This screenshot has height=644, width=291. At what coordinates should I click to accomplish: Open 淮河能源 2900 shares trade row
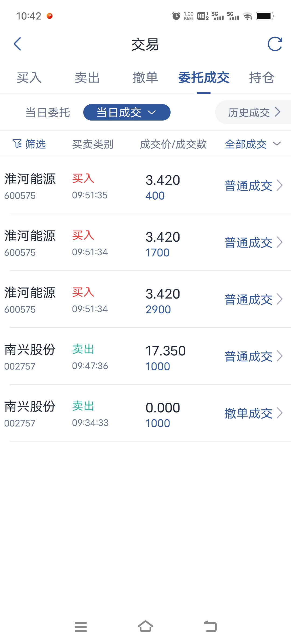pos(145,299)
